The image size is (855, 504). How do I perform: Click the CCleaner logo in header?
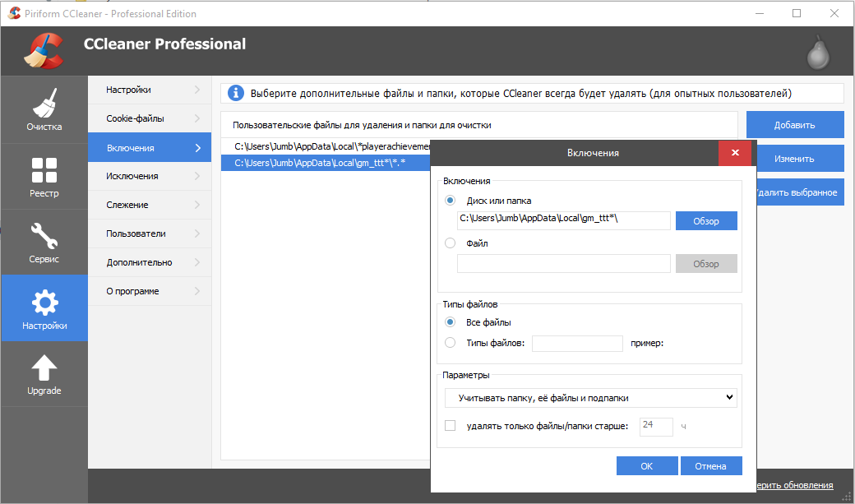pyautogui.click(x=44, y=51)
